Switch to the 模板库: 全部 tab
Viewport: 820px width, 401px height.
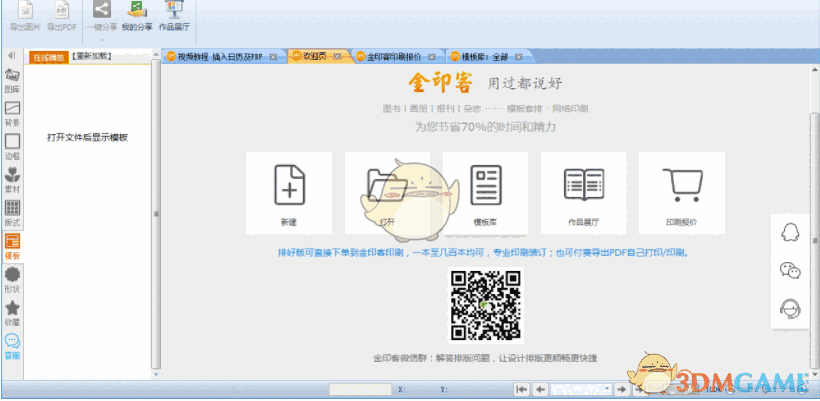click(x=485, y=57)
